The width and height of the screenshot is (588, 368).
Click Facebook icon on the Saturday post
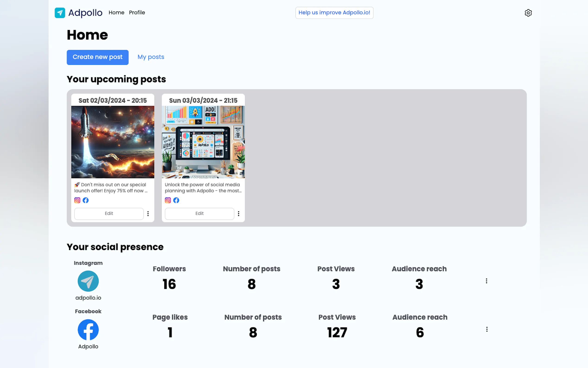(86, 200)
